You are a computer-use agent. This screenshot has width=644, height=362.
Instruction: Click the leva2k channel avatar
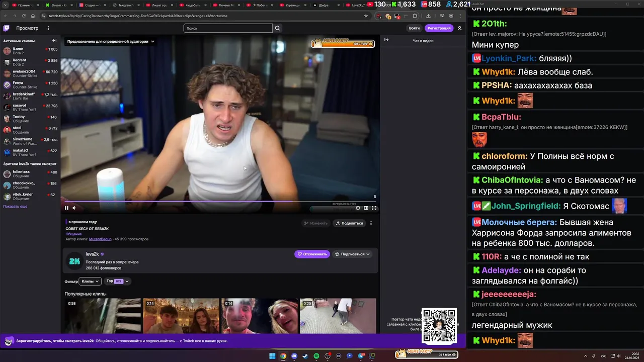(74, 261)
